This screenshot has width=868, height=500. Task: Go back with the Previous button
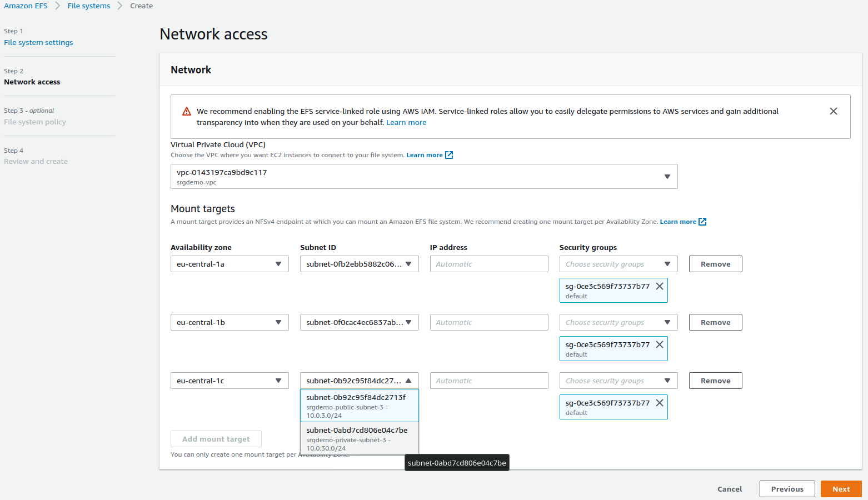(786, 489)
